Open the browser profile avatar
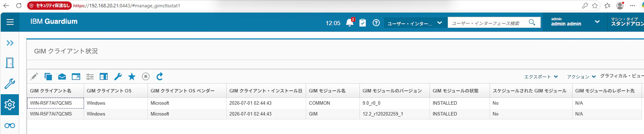The height and width of the screenshot is (134, 644). coord(620,6)
